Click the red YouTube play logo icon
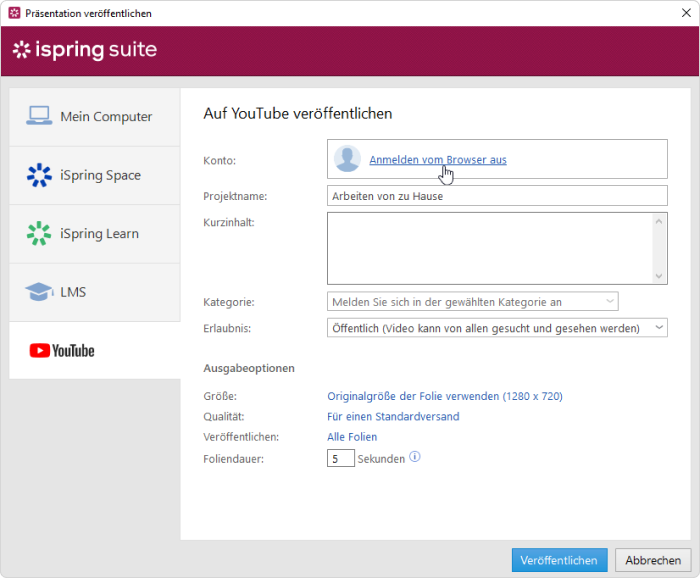Viewport: 700px width, 578px height. [40, 350]
